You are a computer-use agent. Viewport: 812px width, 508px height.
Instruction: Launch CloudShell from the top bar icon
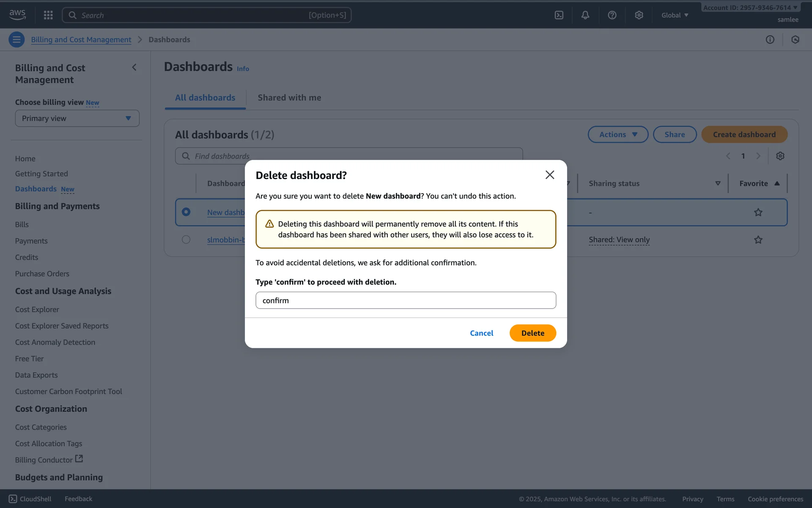click(559, 15)
